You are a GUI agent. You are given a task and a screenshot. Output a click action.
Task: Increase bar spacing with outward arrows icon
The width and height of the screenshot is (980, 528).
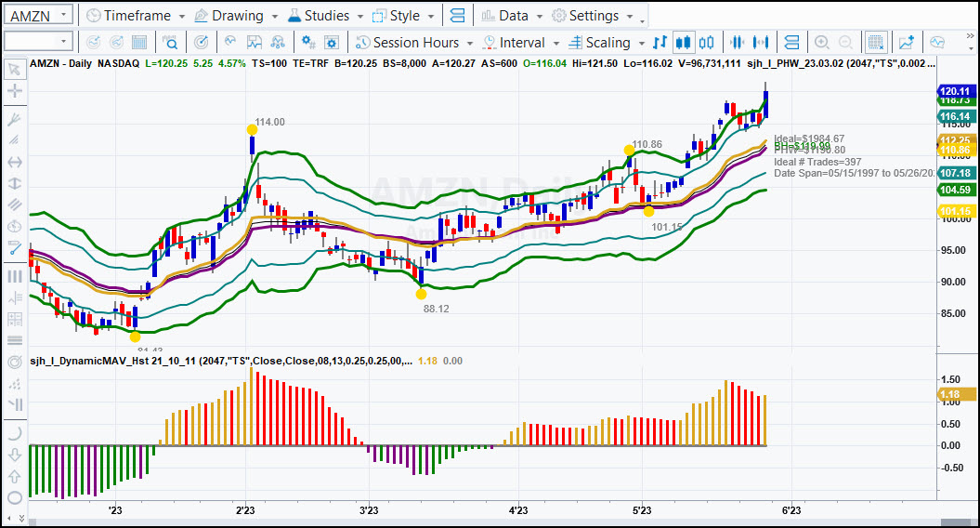point(761,43)
